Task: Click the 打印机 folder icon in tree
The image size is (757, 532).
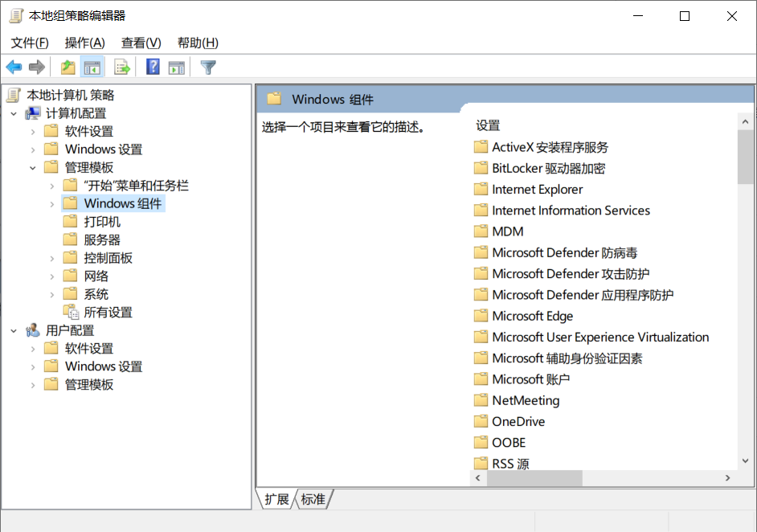Action: tap(71, 222)
